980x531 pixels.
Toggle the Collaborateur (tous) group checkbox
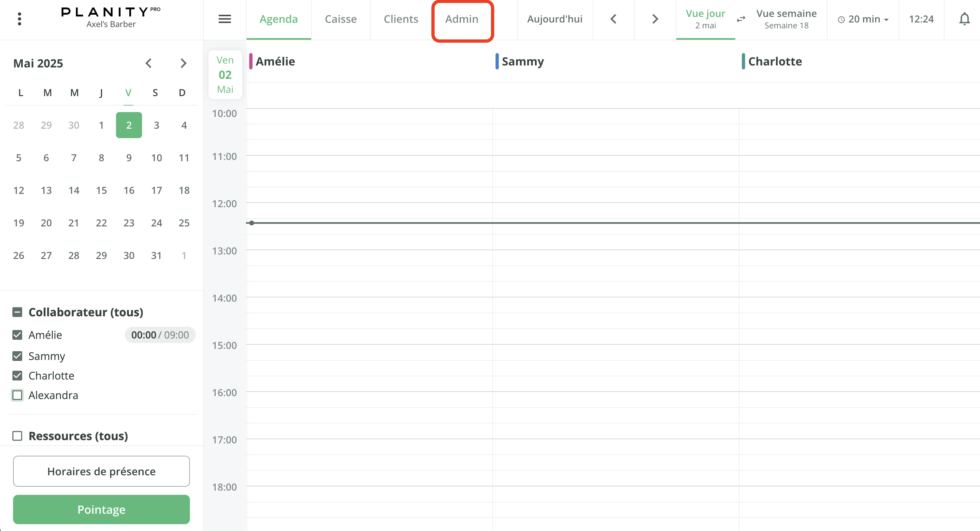[x=17, y=312]
